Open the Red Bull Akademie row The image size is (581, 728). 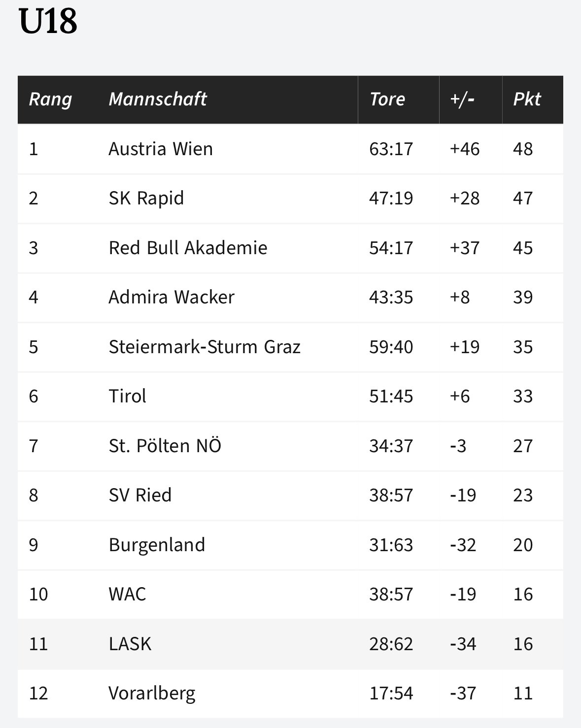(x=290, y=248)
